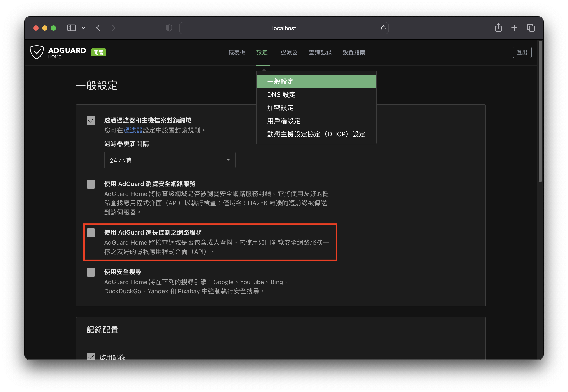Go back with the browser back arrow
This screenshot has width=568, height=392.
click(x=98, y=28)
